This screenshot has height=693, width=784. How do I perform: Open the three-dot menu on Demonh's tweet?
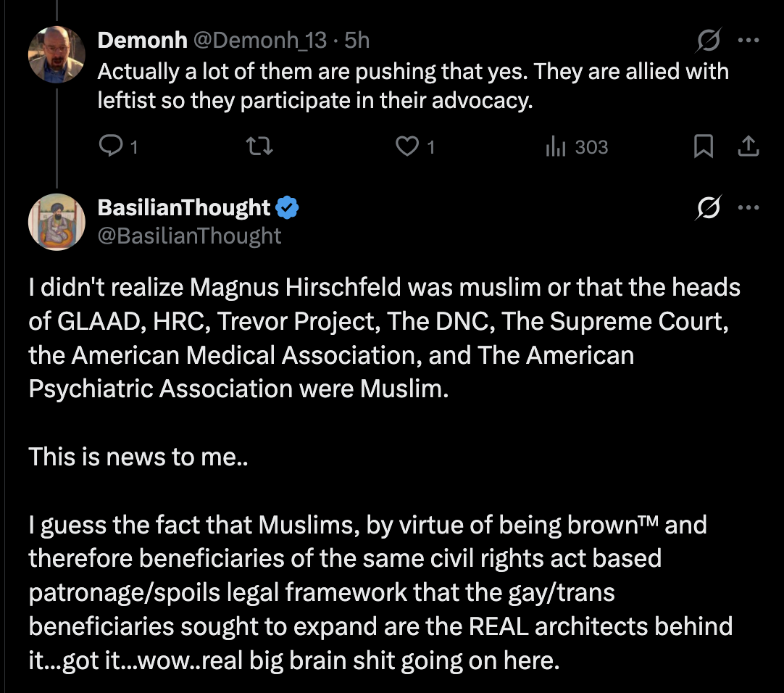748,40
